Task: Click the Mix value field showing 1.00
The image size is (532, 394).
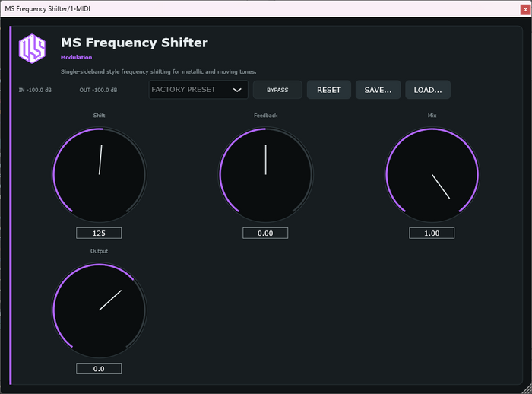Action: point(432,233)
